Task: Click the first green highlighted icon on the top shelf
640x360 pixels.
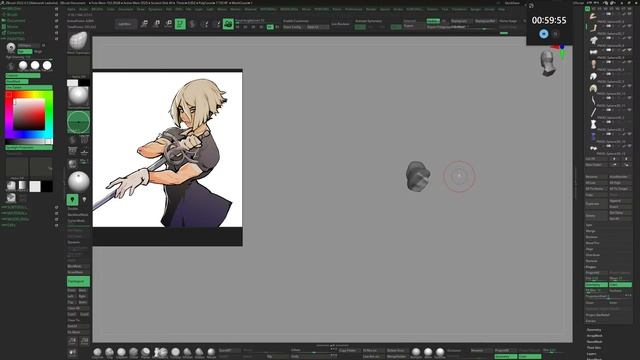Action: pos(180,24)
